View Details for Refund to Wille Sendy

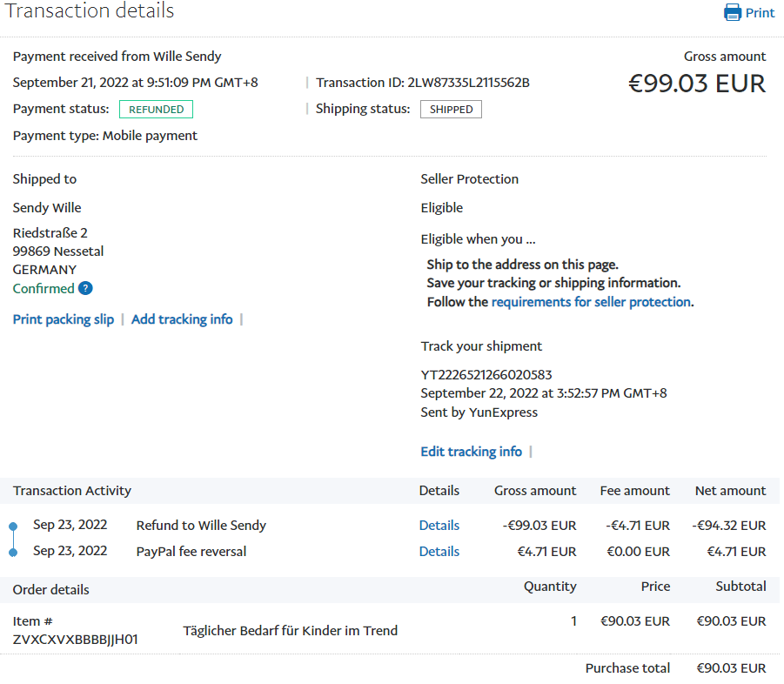439,526
